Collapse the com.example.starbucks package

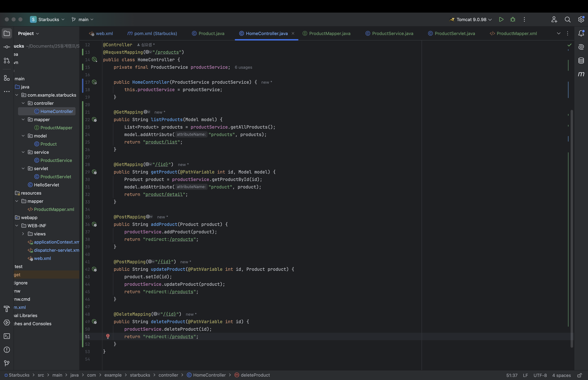click(17, 95)
